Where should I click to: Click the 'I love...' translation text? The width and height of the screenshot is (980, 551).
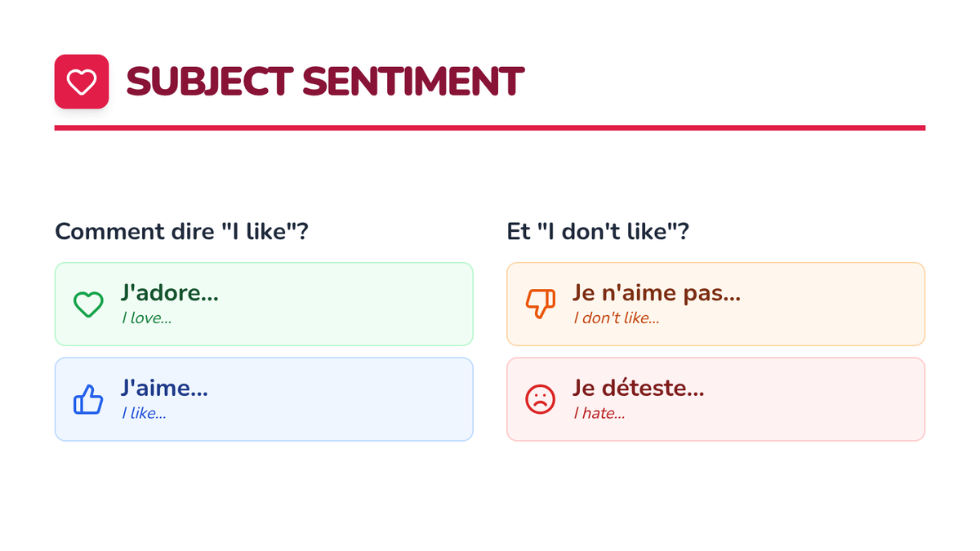(x=147, y=318)
